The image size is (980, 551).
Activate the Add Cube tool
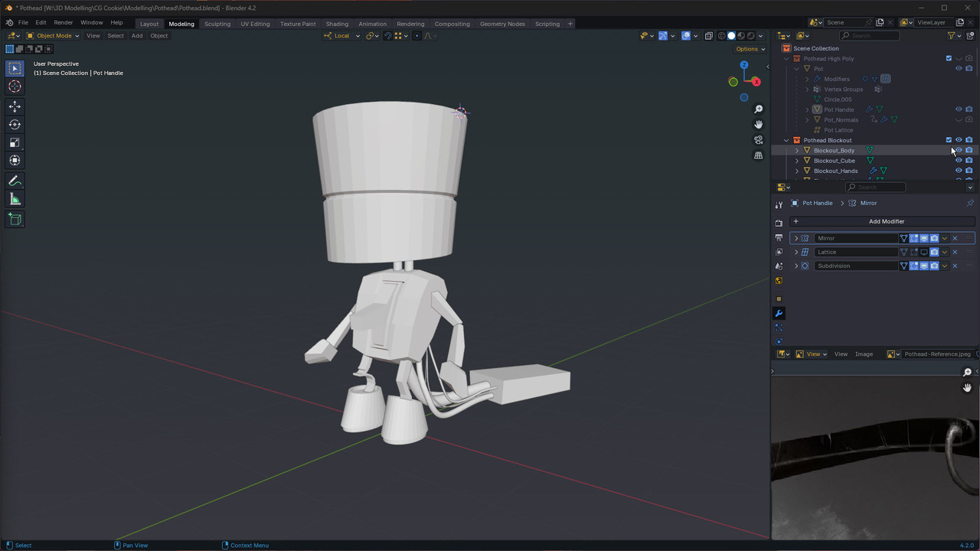pyautogui.click(x=15, y=220)
